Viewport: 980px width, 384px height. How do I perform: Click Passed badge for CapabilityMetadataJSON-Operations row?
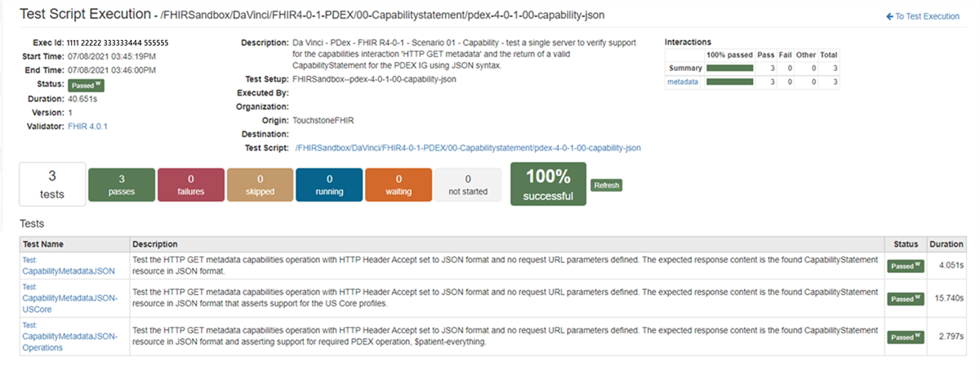(905, 337)
